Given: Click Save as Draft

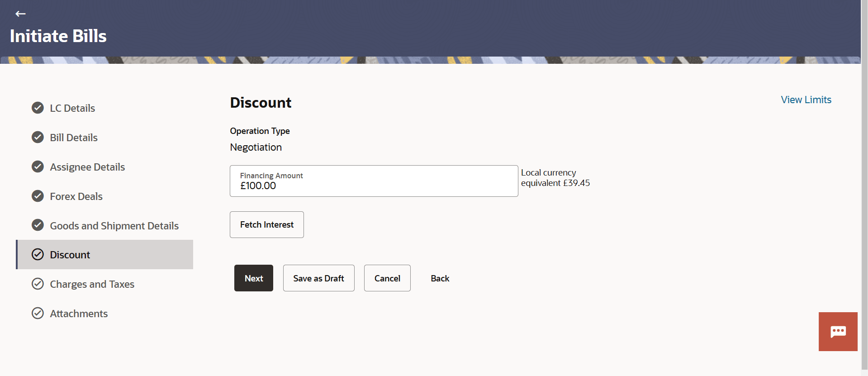Looking at the screenshot, I should (x=319, y=278).
